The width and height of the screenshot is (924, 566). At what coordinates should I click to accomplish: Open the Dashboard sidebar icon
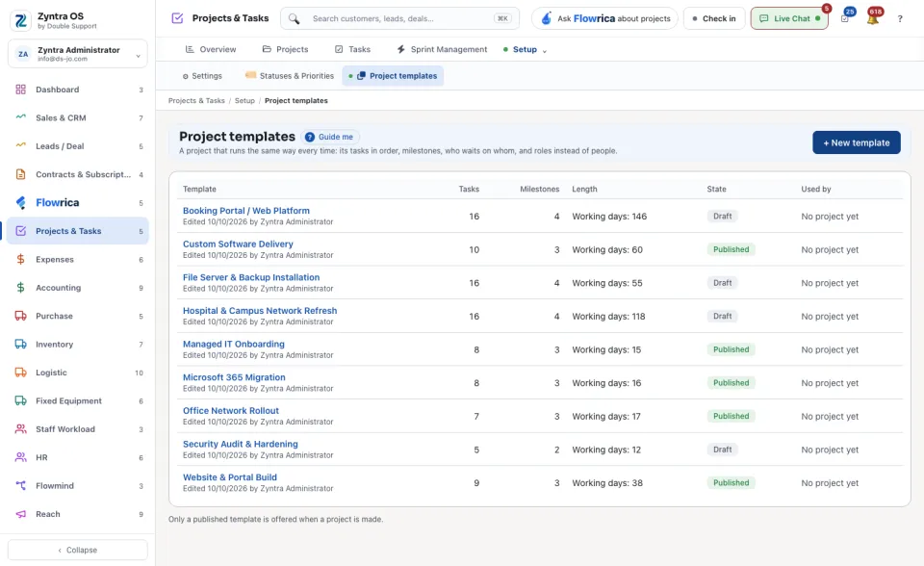(20, 90)
